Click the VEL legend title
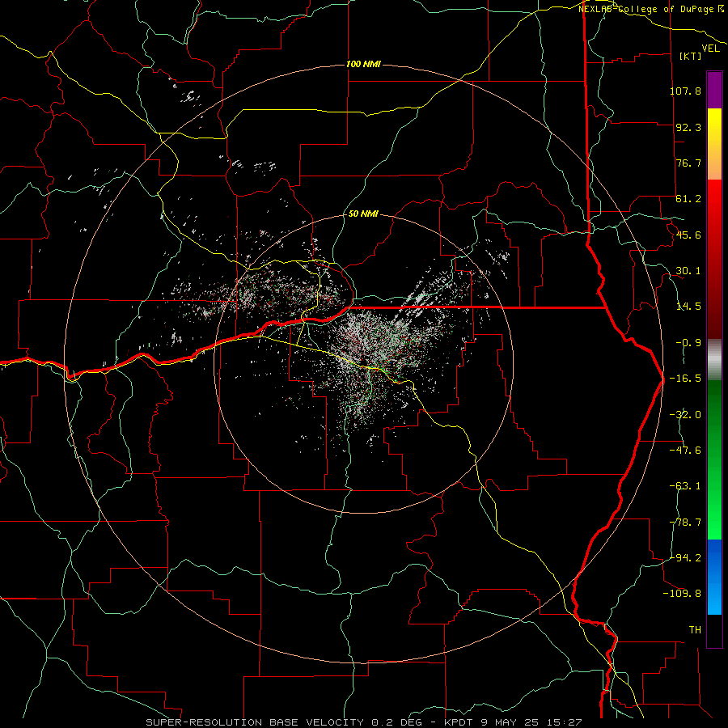 coord(711,49)
